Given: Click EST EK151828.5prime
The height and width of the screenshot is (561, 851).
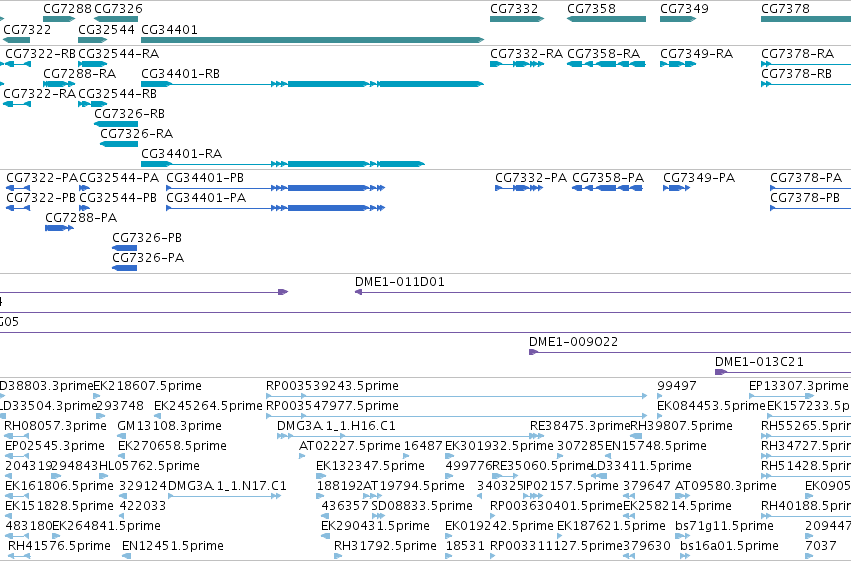Looking at the screenshot, I should [59, 506].
